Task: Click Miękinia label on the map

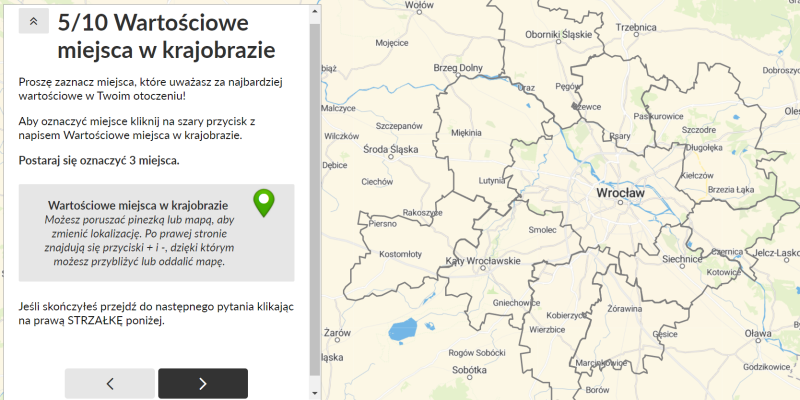Action: pyautogui.click(x=467, y=132)
